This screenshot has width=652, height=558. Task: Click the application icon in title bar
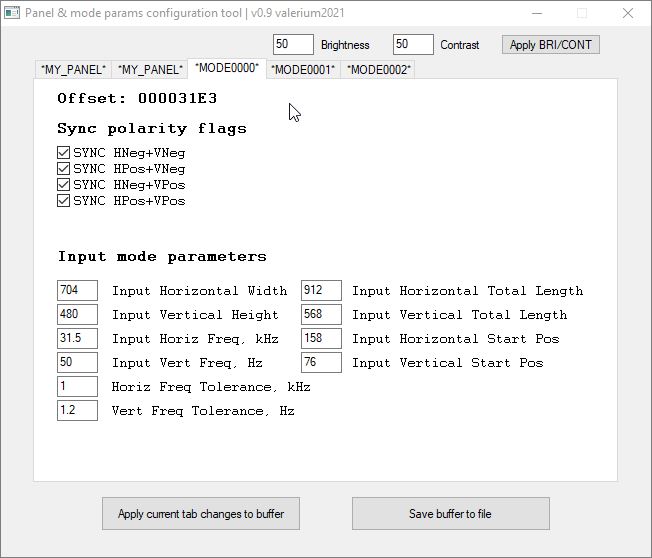[x=13, y=14]
